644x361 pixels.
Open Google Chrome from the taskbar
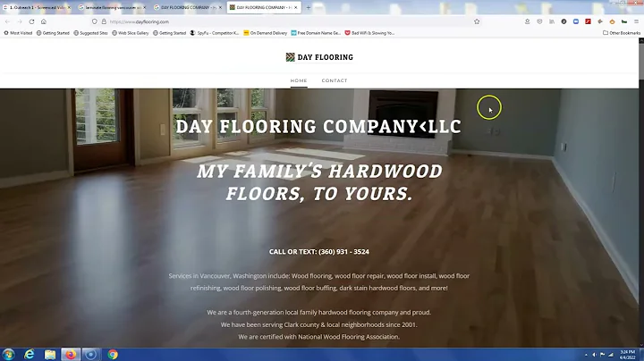click(113, 354)
